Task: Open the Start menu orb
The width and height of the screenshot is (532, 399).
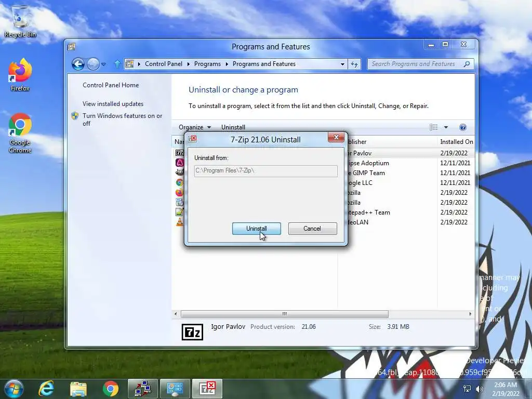Action: tap(14, 389)
